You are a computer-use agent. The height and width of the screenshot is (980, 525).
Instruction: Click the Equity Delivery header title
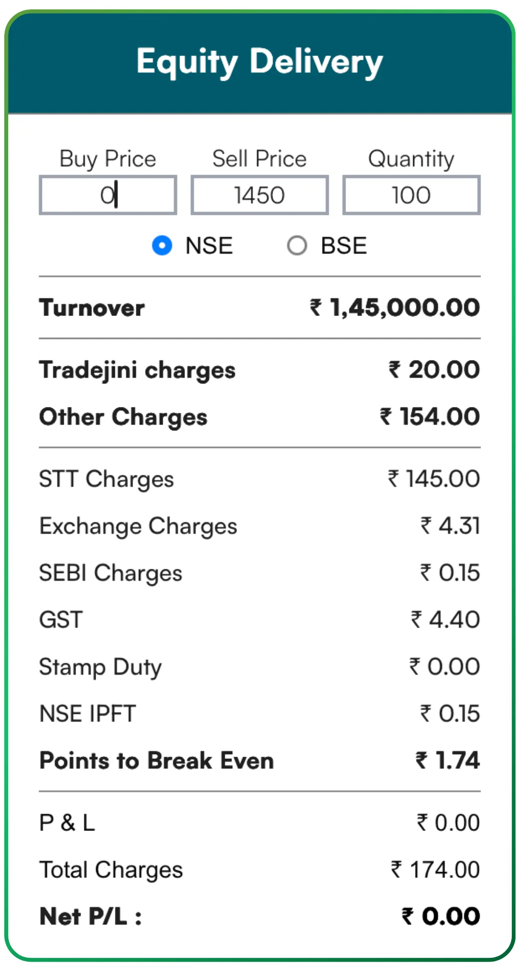click(260, 62)
